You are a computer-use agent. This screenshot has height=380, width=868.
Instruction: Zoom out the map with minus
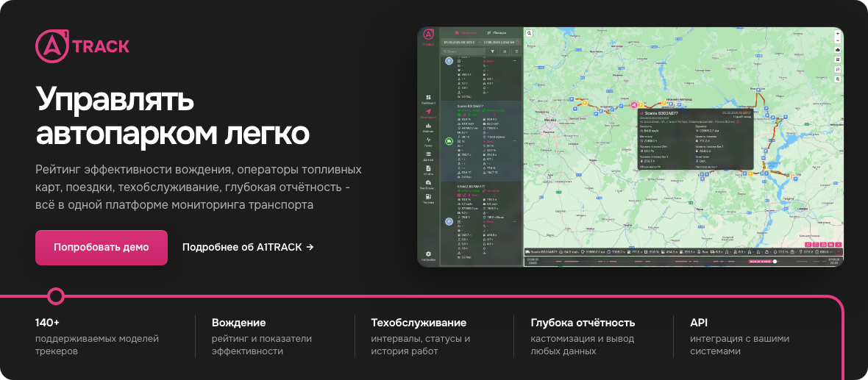(838, 40)
